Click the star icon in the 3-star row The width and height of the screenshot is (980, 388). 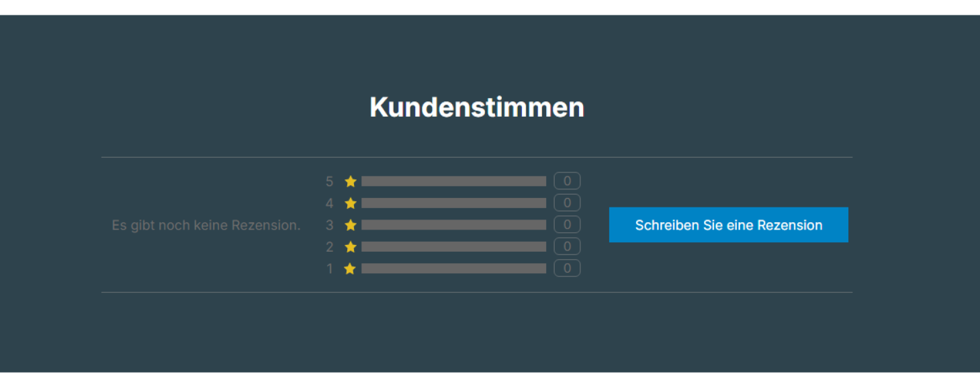coord(350,225)
